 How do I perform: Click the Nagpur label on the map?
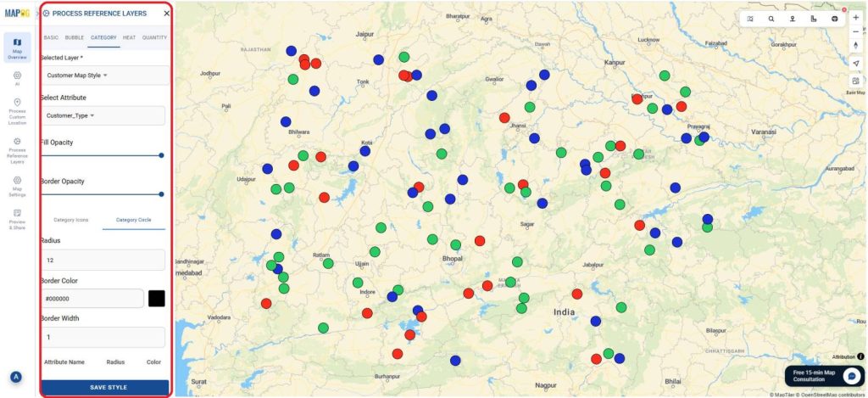(546, 385)
